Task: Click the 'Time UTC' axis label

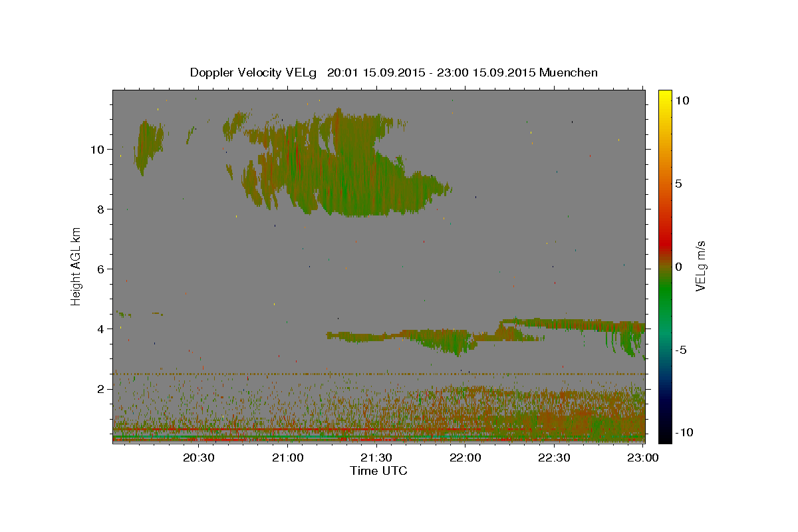Action: pos(378,471)
